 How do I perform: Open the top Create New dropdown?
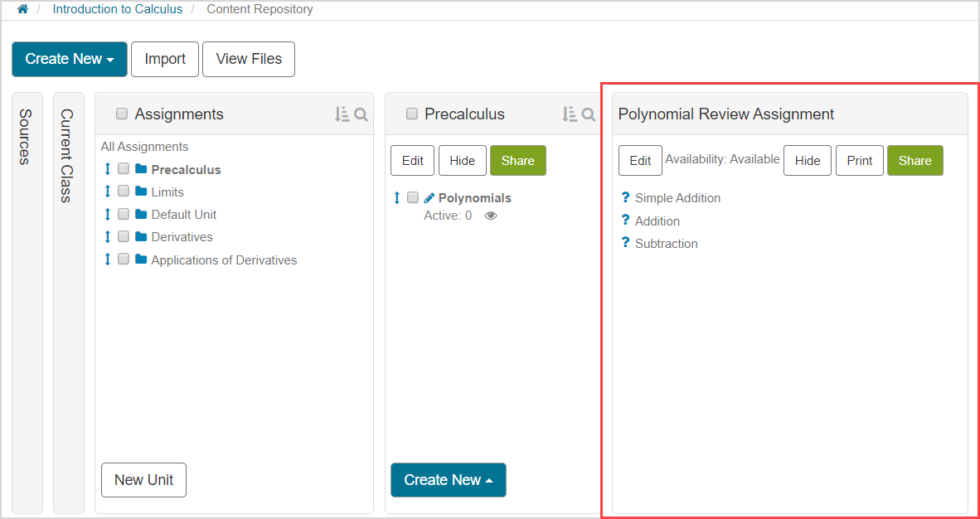point(70,59)
